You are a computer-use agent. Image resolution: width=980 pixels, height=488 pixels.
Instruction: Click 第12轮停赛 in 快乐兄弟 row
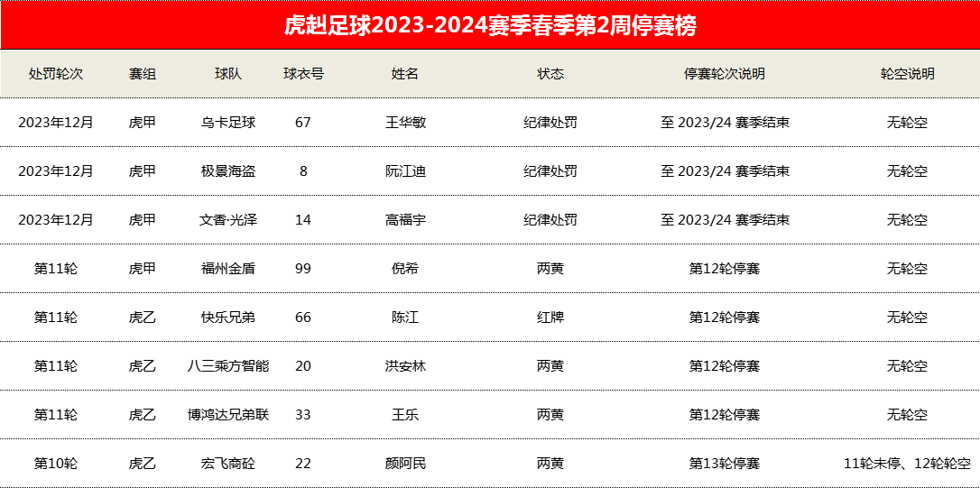coord(725,318)
